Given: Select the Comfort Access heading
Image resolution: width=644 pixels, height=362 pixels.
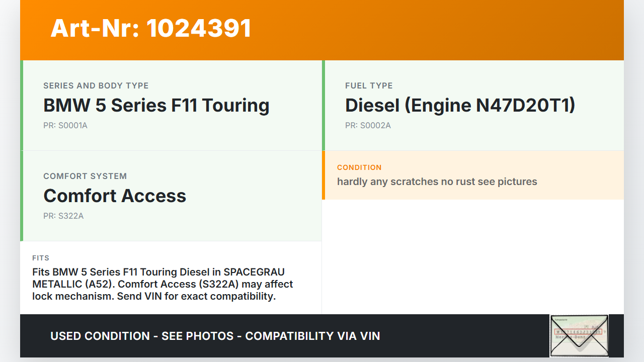Looking at the screenshot, I should tap(115, 196).
